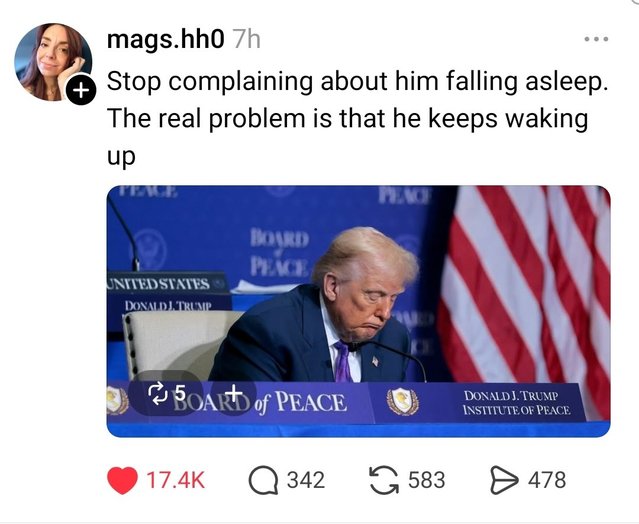Tap the 5 count on image overlay

[x=180, y=393]
